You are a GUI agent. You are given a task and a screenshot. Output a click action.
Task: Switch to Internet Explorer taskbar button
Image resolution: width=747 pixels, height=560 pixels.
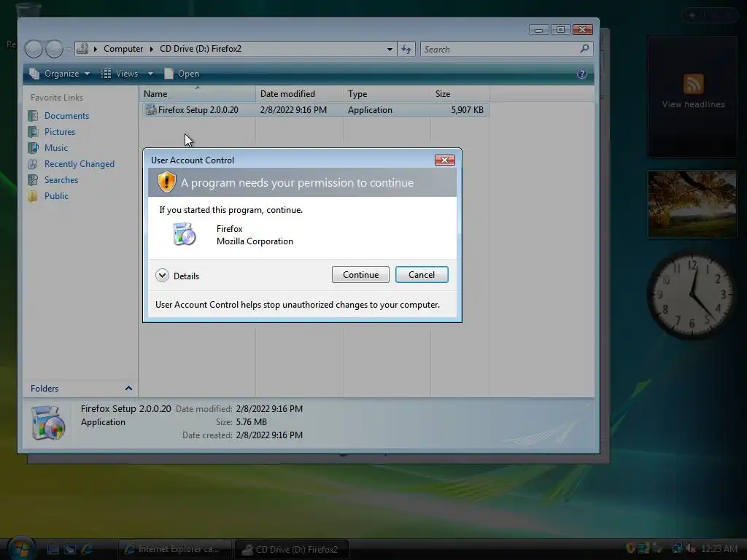(174, 550)
